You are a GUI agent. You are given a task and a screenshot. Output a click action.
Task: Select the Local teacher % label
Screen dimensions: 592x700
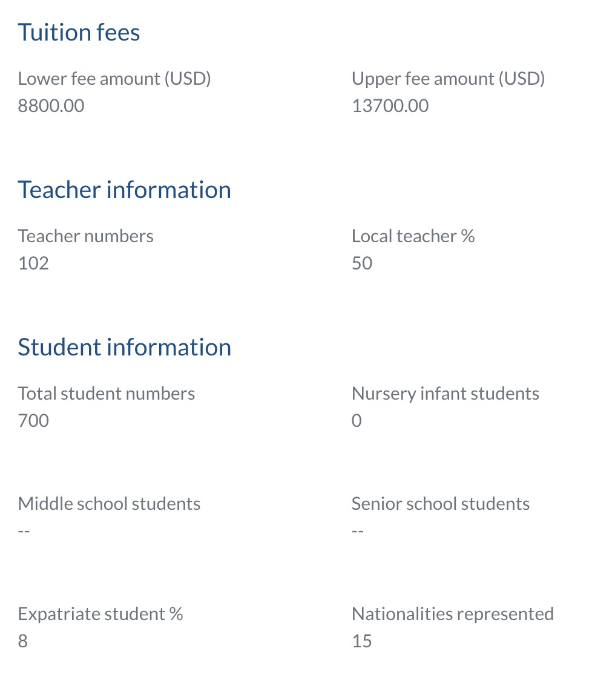pyautogui.click(x=413, y=236)
